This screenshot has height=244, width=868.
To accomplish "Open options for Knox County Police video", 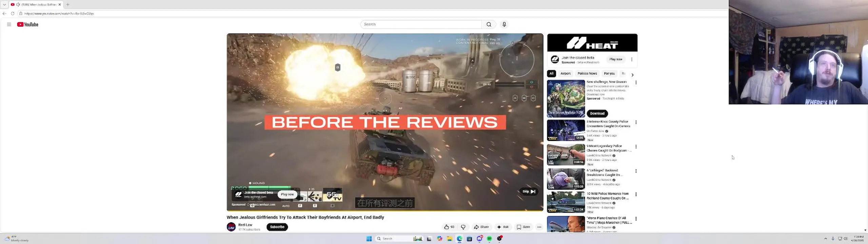I will (636, 122).
